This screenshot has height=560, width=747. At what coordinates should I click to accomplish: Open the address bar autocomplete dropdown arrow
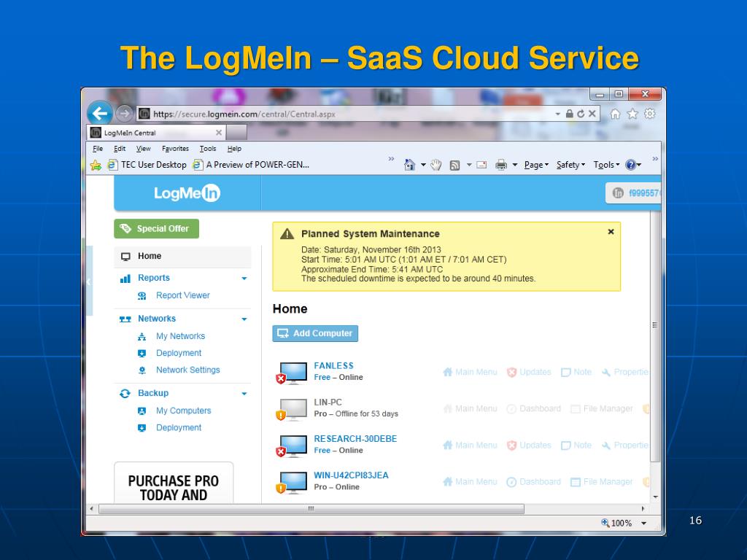coord(557,114)
